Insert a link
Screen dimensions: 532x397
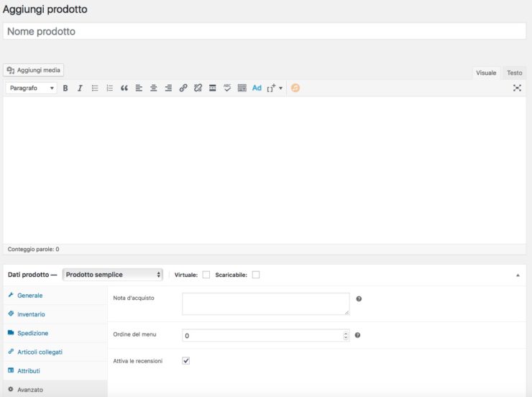pyautogui.click(x=183, y=88)
